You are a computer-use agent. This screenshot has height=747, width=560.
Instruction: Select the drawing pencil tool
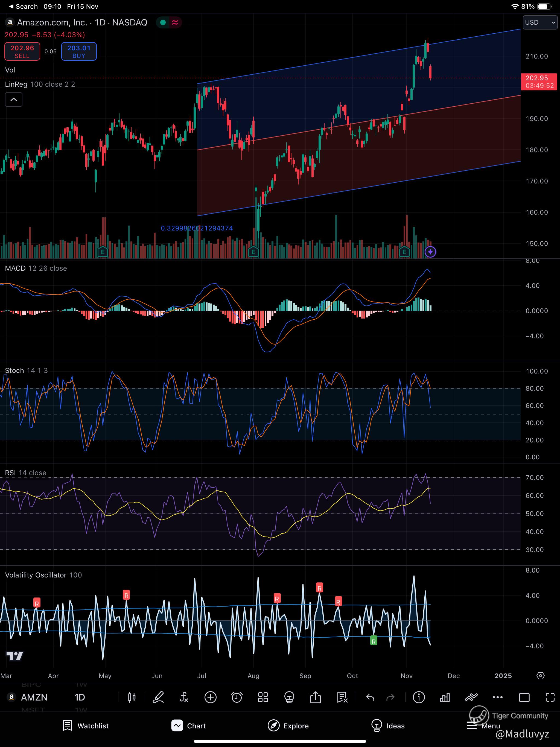point(158,697)
